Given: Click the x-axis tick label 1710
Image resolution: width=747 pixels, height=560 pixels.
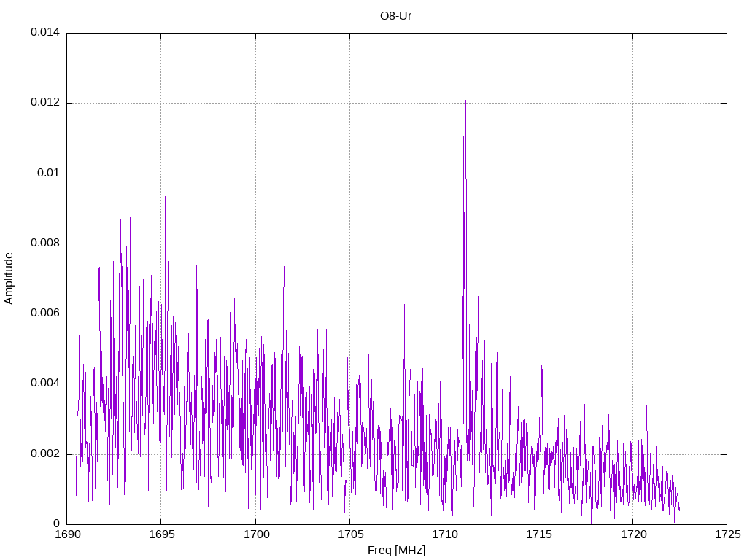Looking at the screenshot, I should coord(444,534).
